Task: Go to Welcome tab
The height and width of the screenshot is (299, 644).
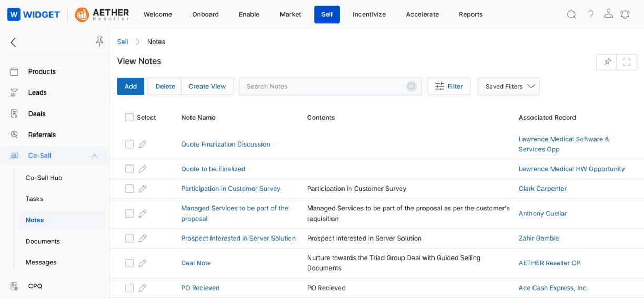Action: tap(158, 15)
